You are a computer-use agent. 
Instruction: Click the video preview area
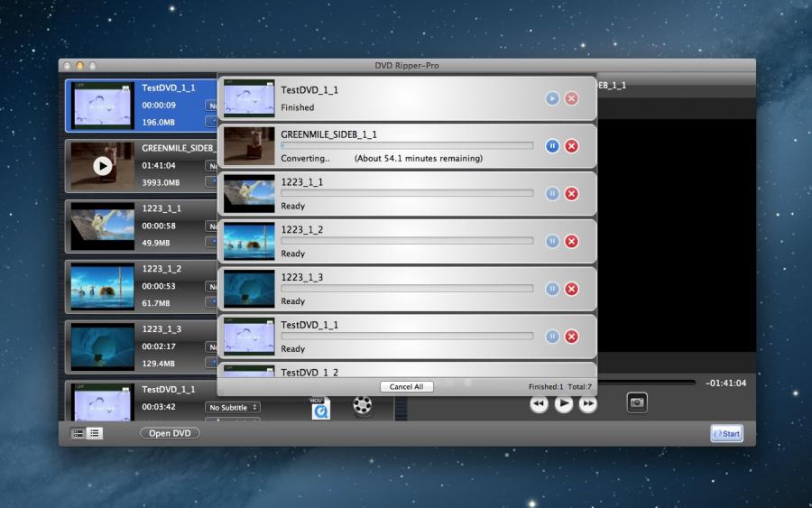pyautogui.click(x=677, y=236)
